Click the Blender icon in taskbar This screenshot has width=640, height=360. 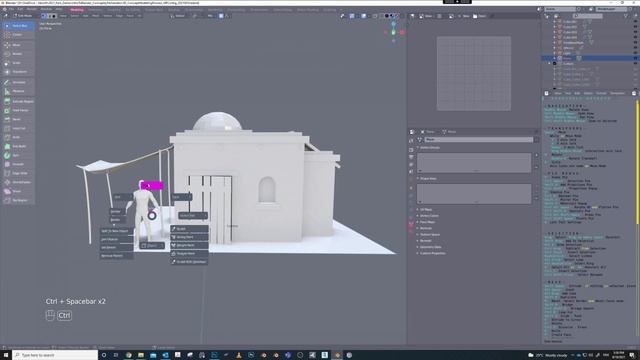[x=337, y=355]
